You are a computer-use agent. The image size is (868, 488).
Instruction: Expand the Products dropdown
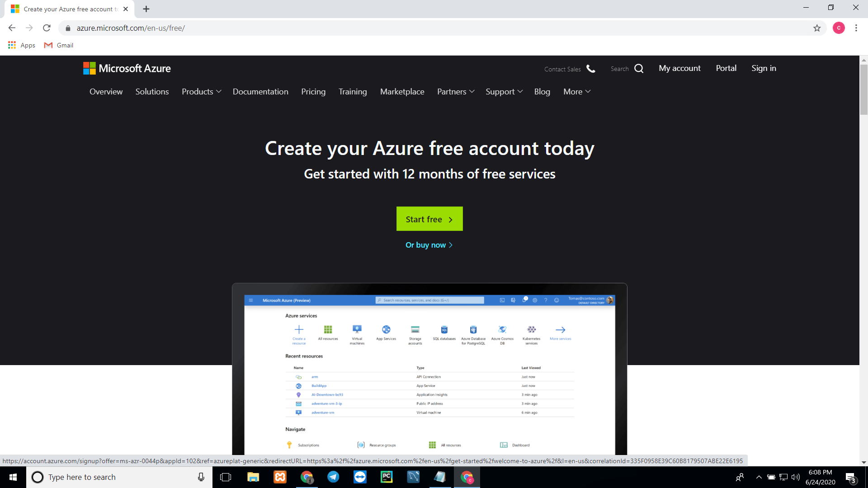[202, 92]
